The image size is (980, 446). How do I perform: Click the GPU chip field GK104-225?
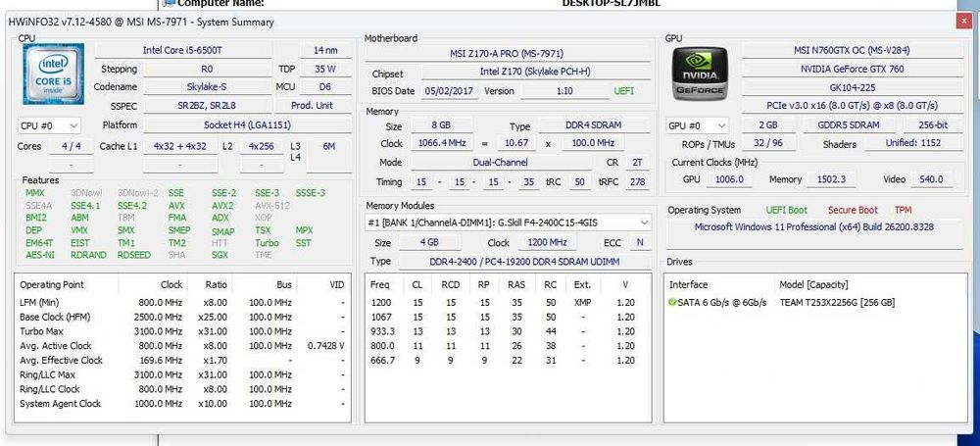coord(853,87)
